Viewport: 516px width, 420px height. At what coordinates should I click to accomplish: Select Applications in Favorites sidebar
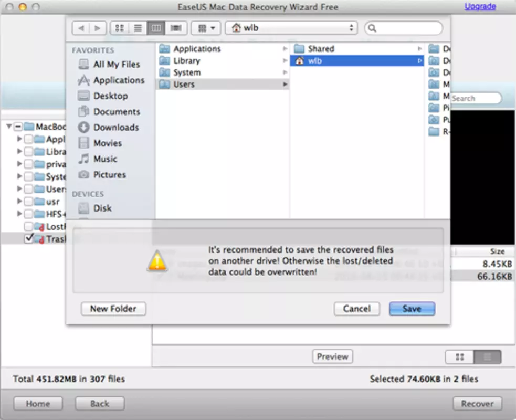pyautogui.click(x=112, y=80)
